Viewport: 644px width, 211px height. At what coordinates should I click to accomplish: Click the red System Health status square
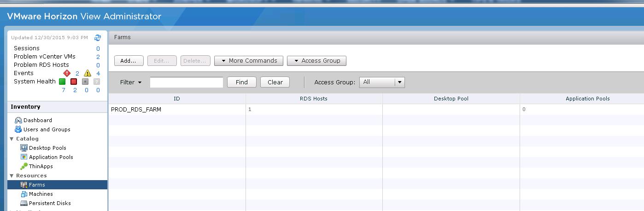pyautogui.click(x=74, y=82)
